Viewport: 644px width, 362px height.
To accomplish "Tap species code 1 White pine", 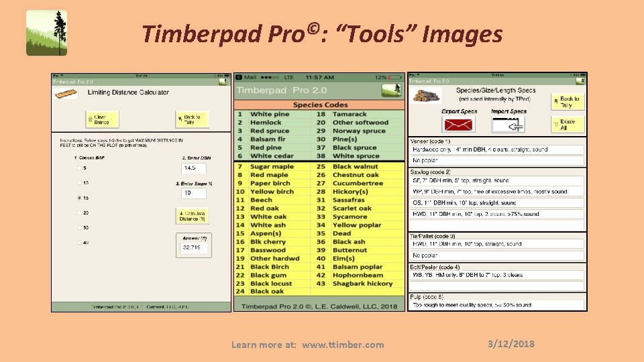I will pos(272,114).
